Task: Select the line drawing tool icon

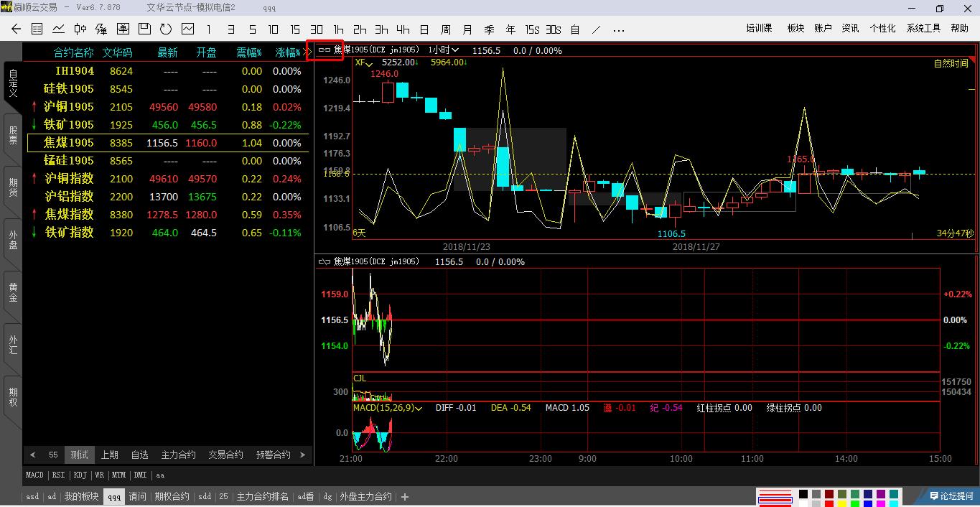Action: pyautogui.click(x=597, y=30)
